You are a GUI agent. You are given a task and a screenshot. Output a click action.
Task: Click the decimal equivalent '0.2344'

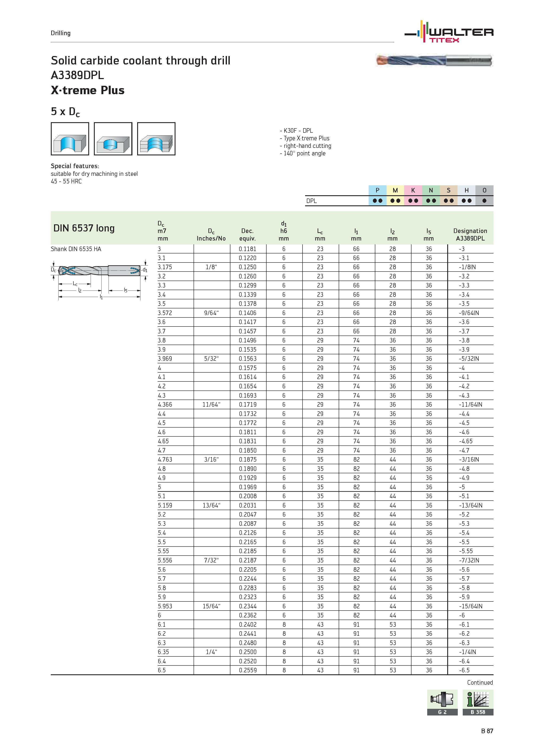click(247, 606)
